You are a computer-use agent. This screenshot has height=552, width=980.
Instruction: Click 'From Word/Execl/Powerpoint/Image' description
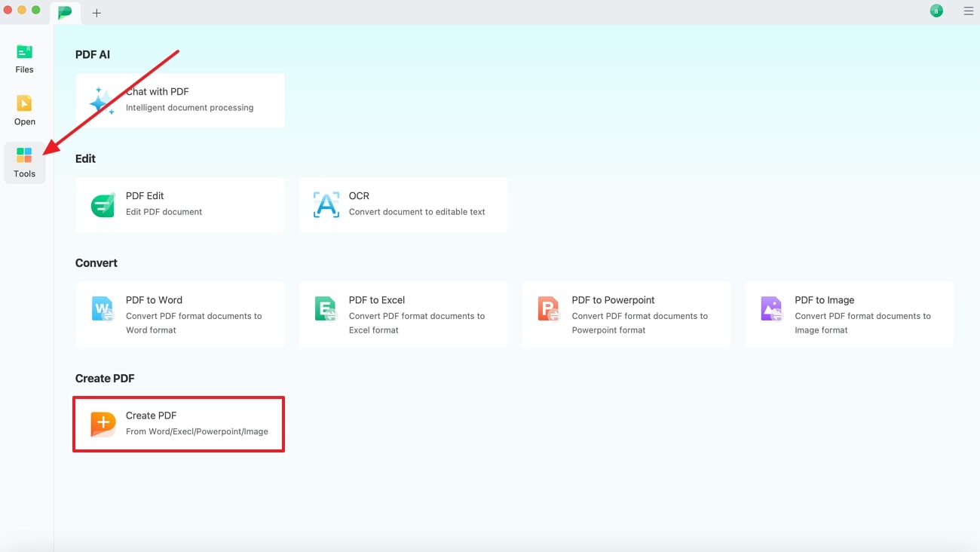[x=197, y=431]
